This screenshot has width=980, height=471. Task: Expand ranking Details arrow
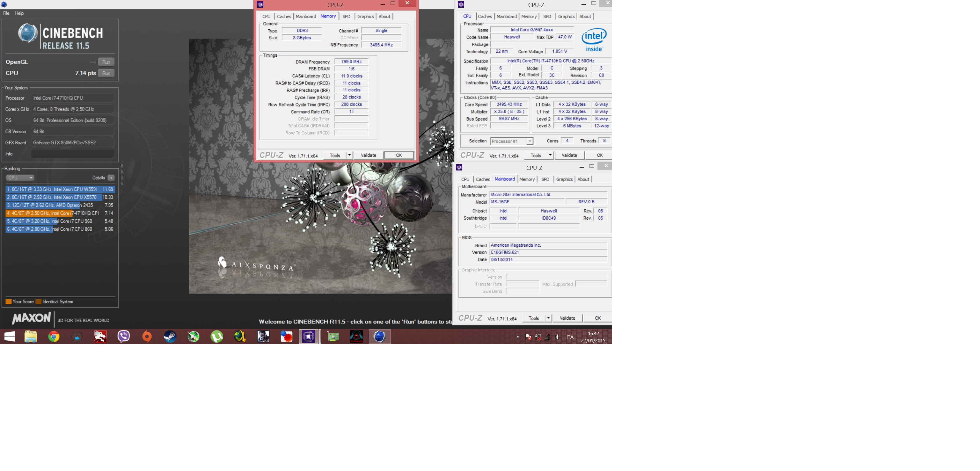point(111,178)
